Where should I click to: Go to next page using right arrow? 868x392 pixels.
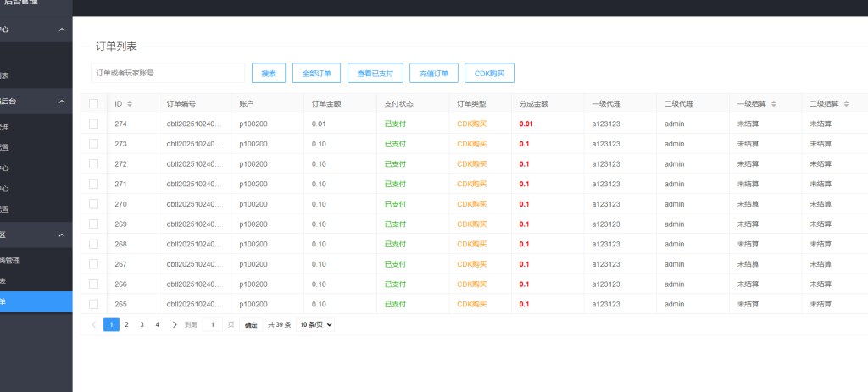pos(175,324)
